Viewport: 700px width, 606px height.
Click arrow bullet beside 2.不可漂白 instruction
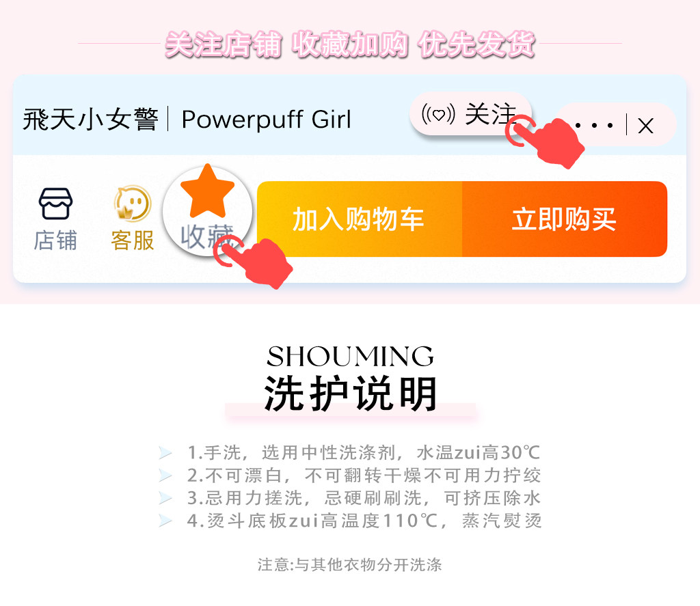click(x=165, y=476)
